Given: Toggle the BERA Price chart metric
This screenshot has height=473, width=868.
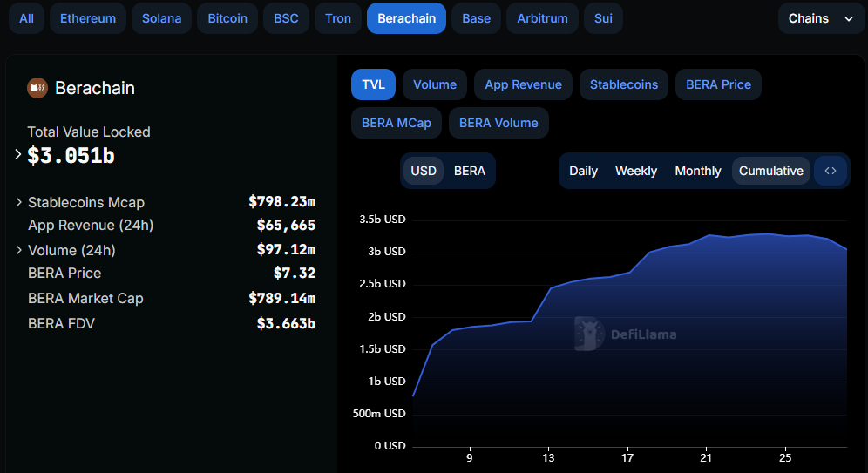Looking at the screenshot, I should click(x=718, y=84).
